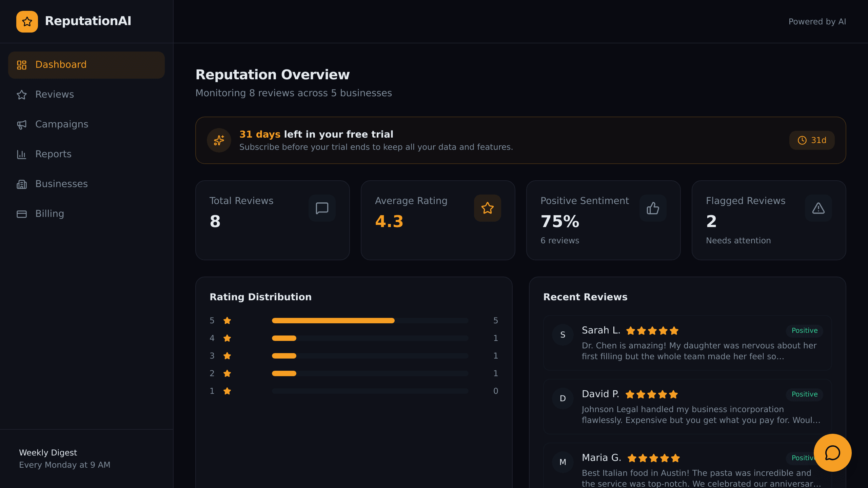Click Sarah L.'s five-star rating
The image size is (868, 488).
point(652,331)
